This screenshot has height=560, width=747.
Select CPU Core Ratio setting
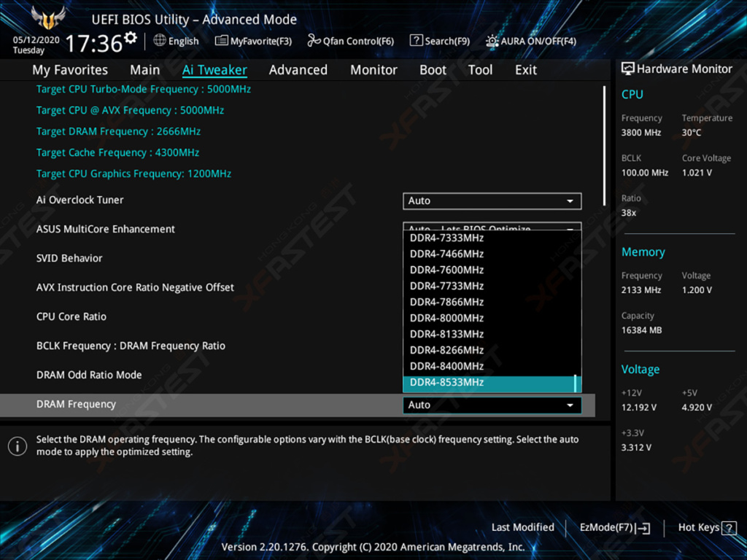71,316
